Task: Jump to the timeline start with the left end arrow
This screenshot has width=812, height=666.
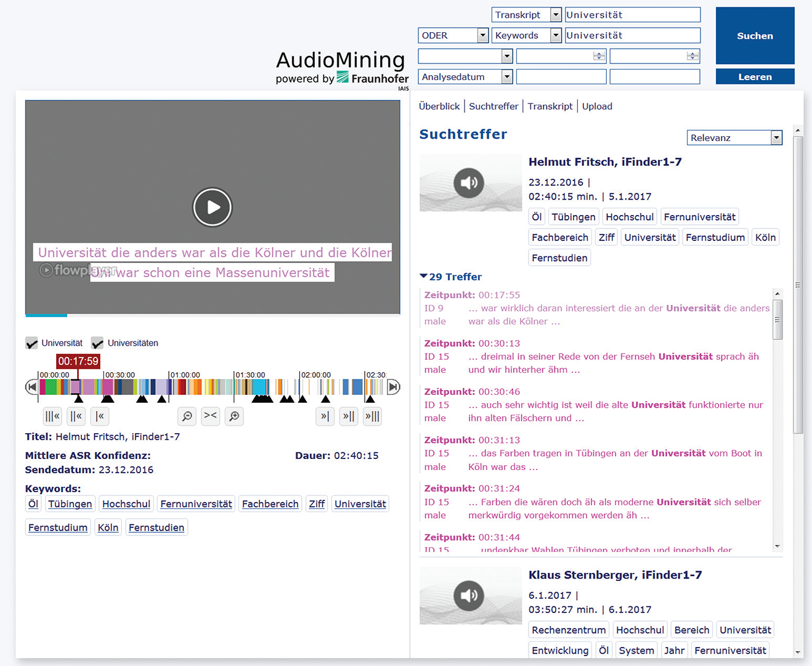Action: pyautogui.click(x=31, y=387)
